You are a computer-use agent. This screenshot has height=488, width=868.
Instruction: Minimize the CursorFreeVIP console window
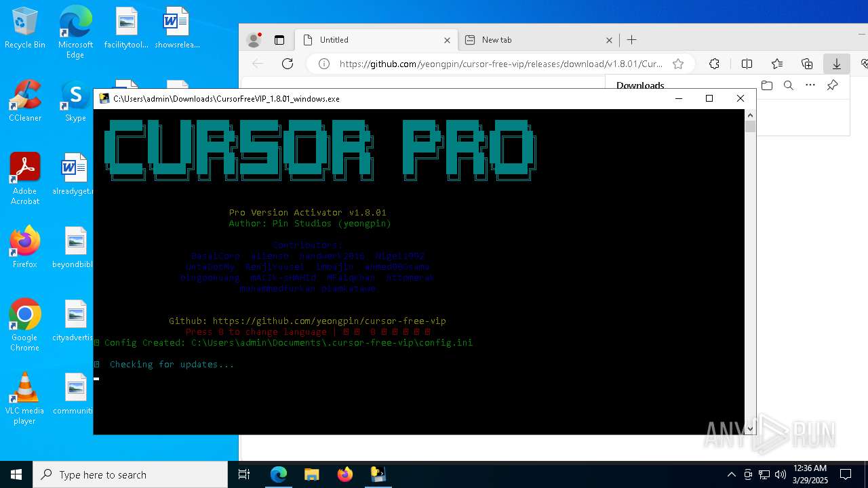[679, 98]
